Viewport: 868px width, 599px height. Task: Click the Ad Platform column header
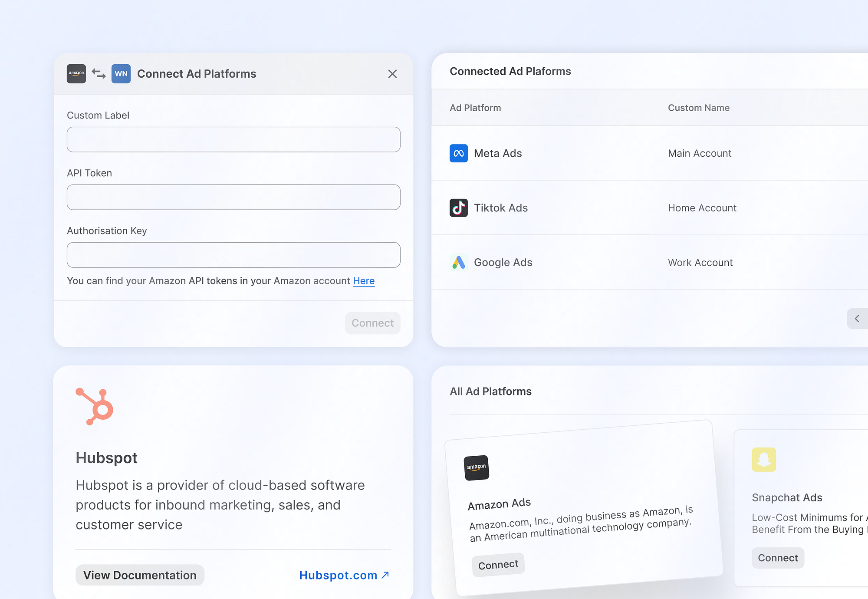click(x=475, y=108)
